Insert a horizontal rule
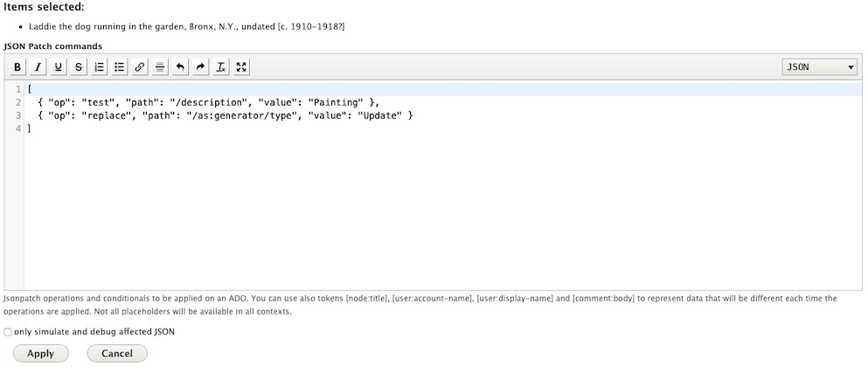The image size is (868, 374). coord(160,67)
